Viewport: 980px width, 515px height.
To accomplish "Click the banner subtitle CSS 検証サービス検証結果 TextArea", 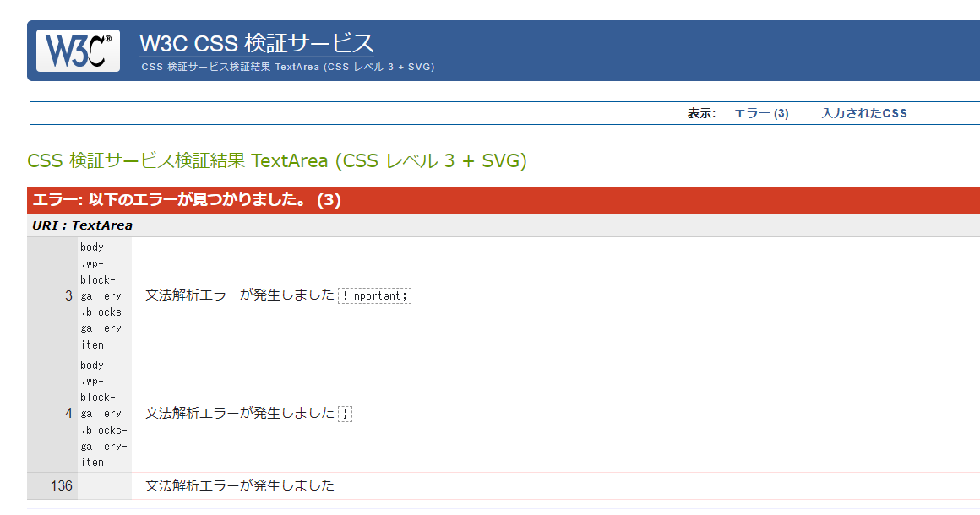I will click(287, 67).
